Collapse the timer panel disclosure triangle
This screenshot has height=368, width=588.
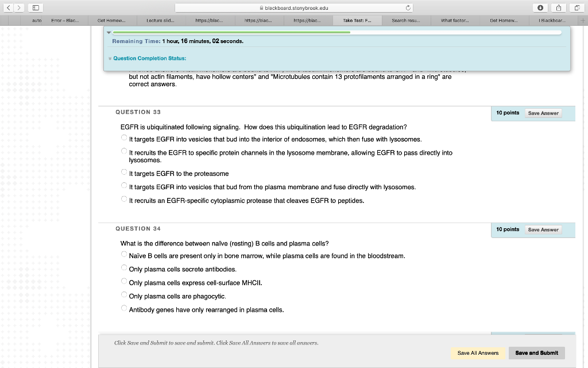[x=109, y=32]
